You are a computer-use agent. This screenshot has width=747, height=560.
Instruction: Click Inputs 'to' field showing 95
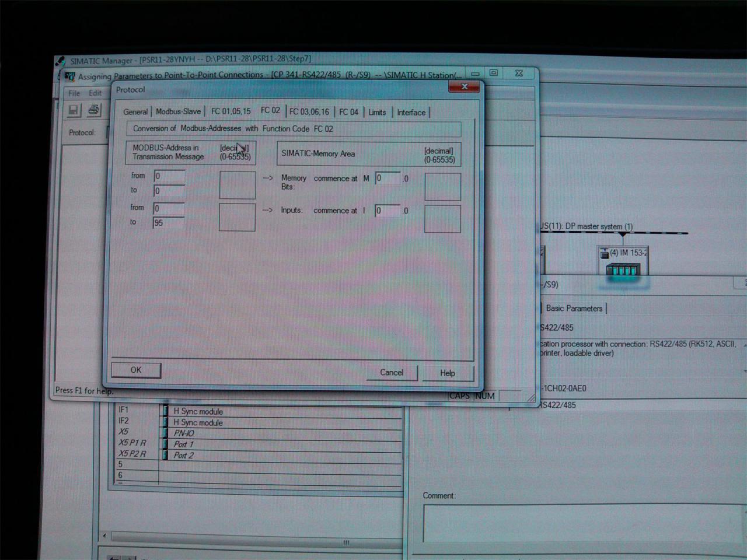click(169, 223)
